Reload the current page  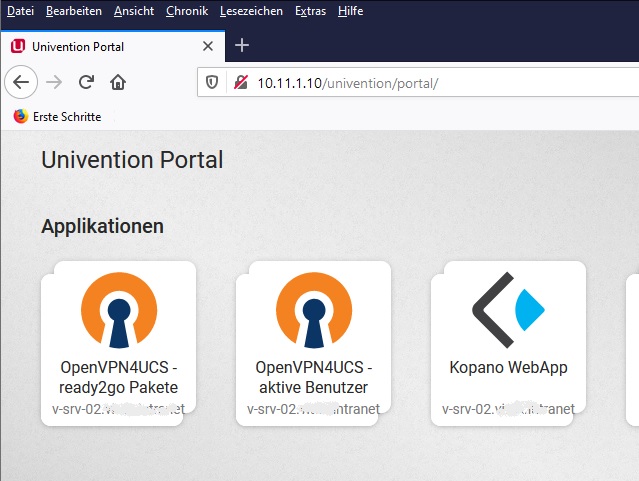[x=86, y=82]
